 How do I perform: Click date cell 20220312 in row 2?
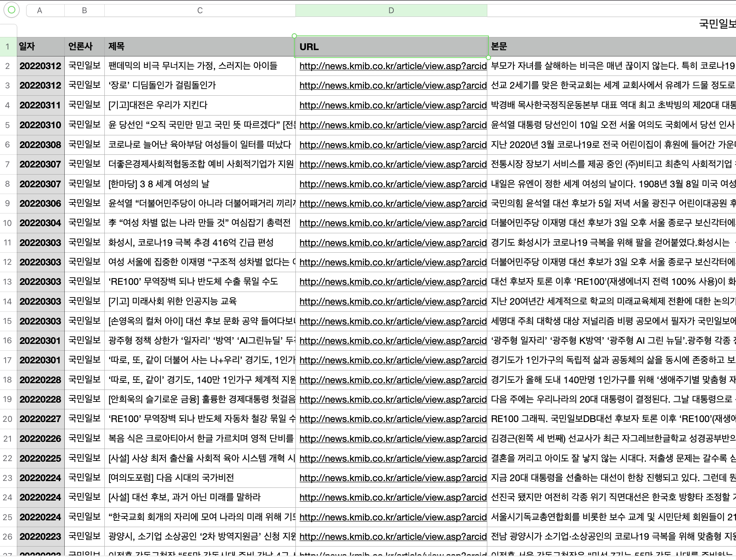pyautogui.click(x=40, y=66)
